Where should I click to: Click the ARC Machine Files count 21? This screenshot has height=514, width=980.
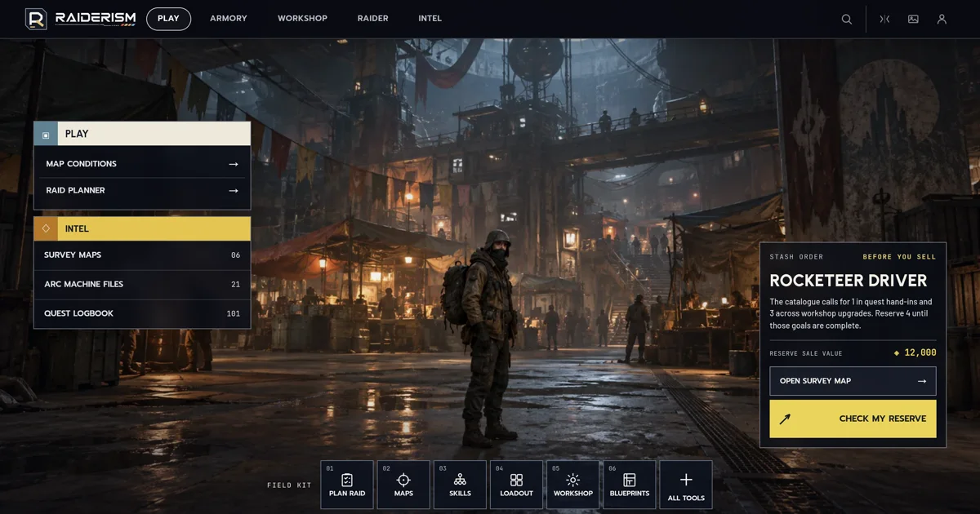pyautogui.click(x=235, y=285)
